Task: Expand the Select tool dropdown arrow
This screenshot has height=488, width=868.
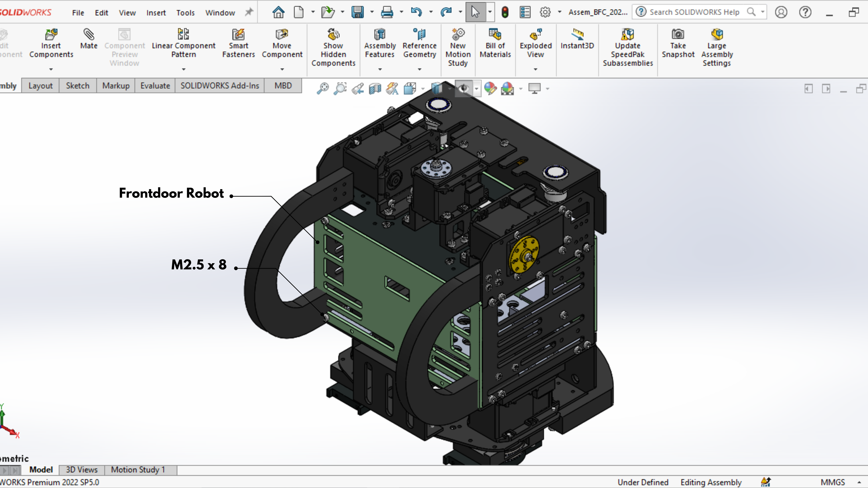Action: (490, 12)
